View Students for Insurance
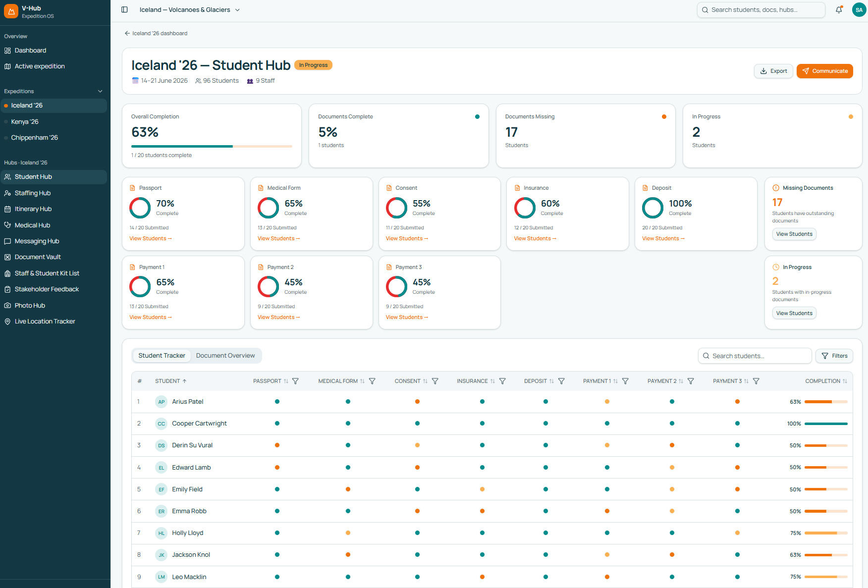 coord(535,239)
